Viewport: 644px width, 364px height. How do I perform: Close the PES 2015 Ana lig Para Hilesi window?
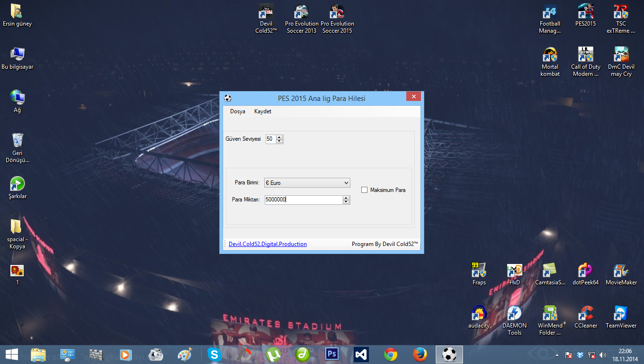tap(413, 97)
